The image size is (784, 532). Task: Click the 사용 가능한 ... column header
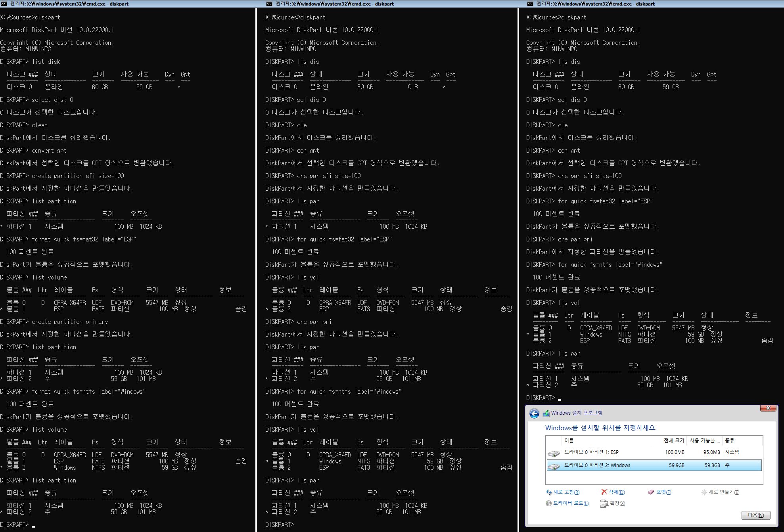(705, 440)
